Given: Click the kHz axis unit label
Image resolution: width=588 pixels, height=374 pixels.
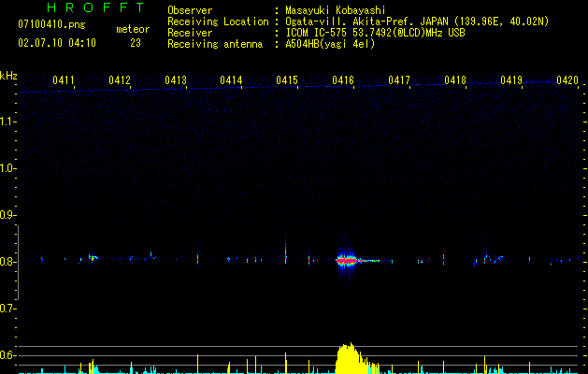Looking at the screenshot, I should (x=8, y=76).
